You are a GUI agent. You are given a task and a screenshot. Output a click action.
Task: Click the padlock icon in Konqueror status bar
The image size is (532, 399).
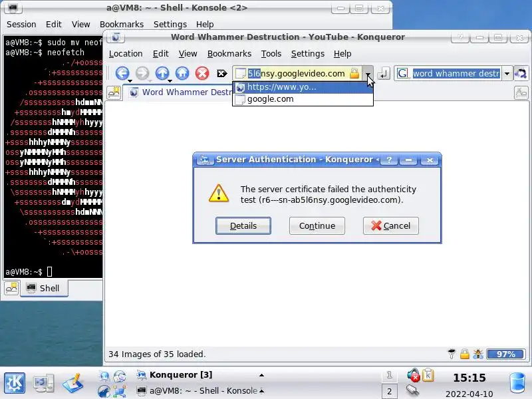[464, 354]
